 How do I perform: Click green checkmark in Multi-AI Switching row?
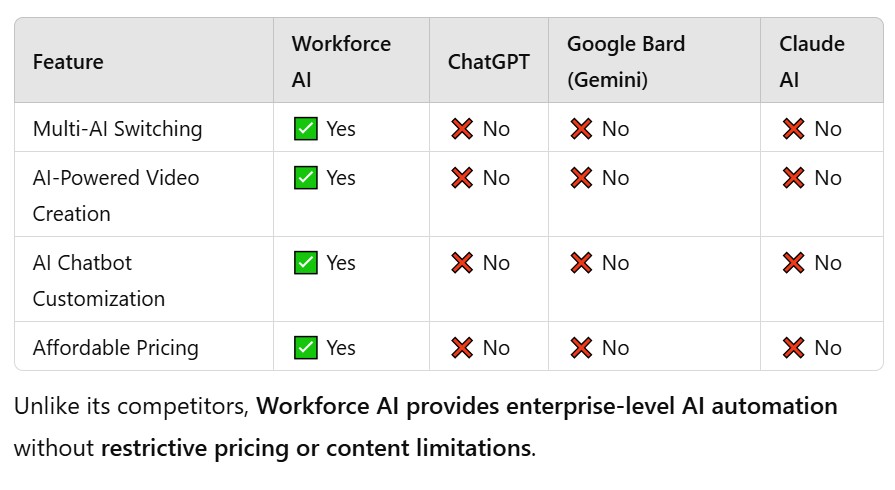[x=305, y=129]
